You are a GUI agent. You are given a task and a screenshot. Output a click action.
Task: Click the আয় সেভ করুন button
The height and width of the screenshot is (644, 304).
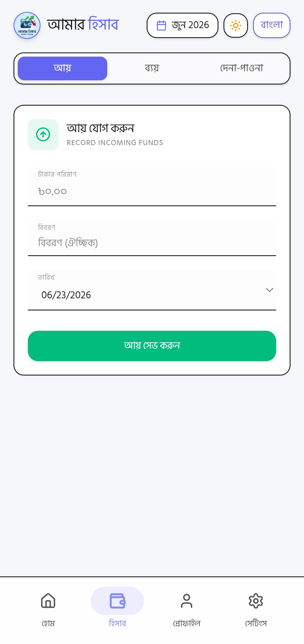tap(152, 346)
